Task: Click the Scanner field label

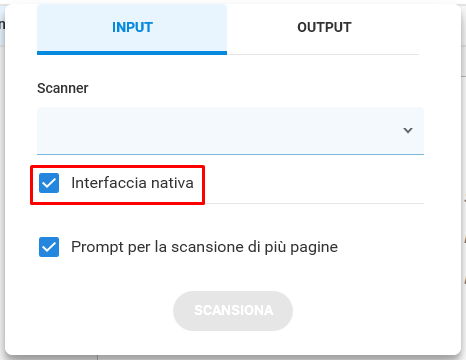Action: (x=63, y=88)
